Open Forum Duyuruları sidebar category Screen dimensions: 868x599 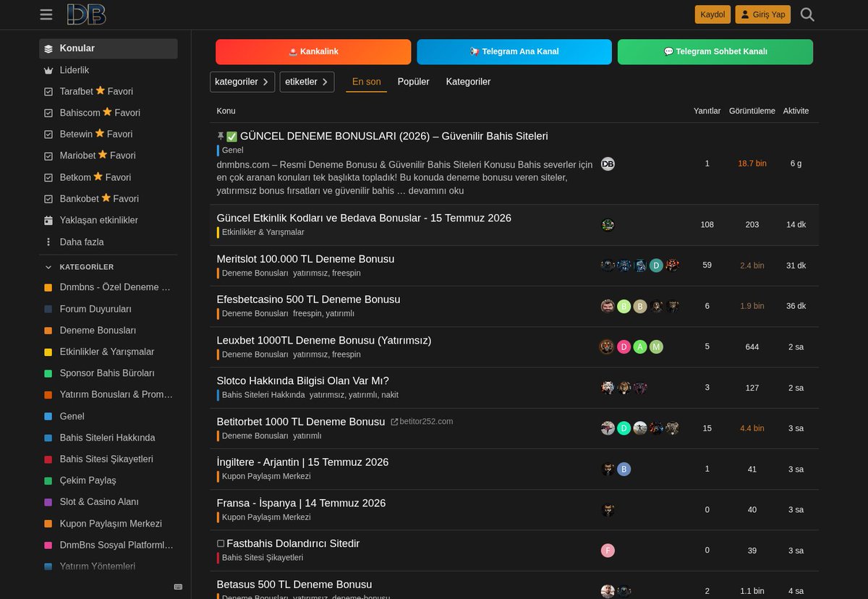point(108,309)
